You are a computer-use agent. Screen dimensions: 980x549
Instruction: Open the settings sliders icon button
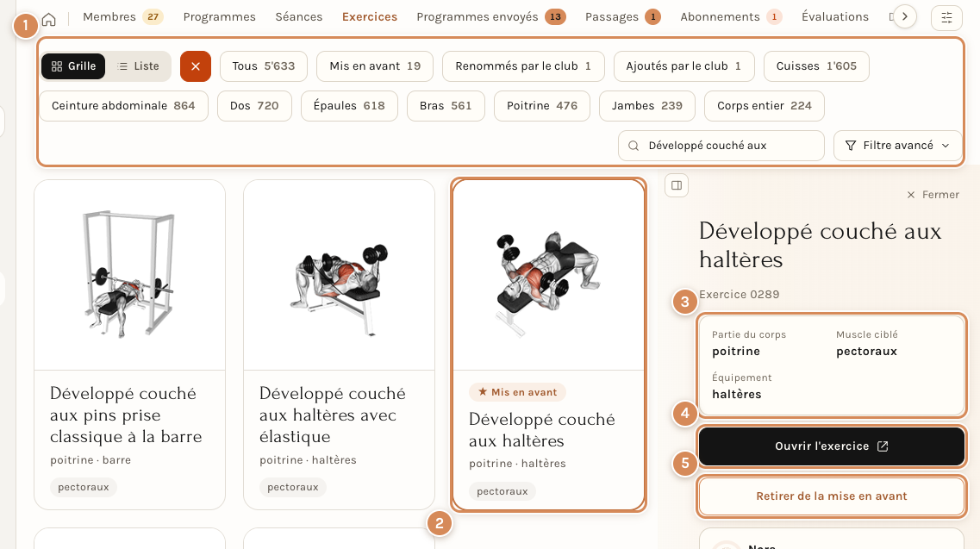tap(947, 17)
